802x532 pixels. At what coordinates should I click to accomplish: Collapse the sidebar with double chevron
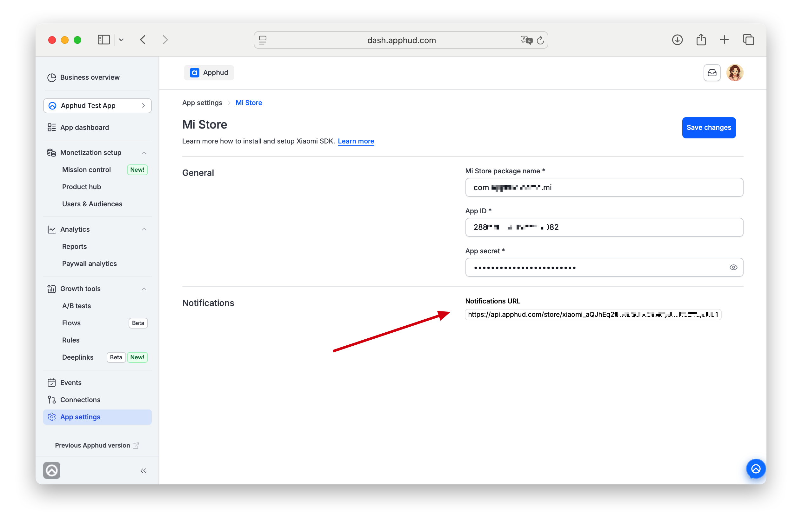click(143, 471)
